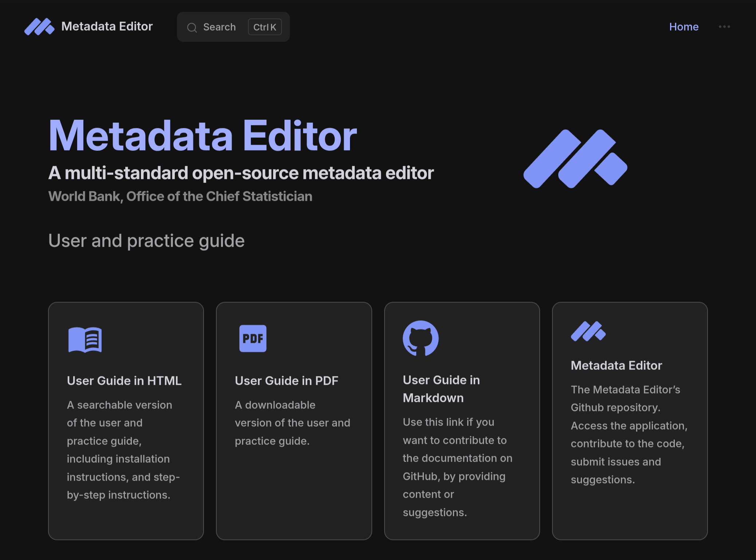Click the open book HTML guide icon

[x=85, y=340]
